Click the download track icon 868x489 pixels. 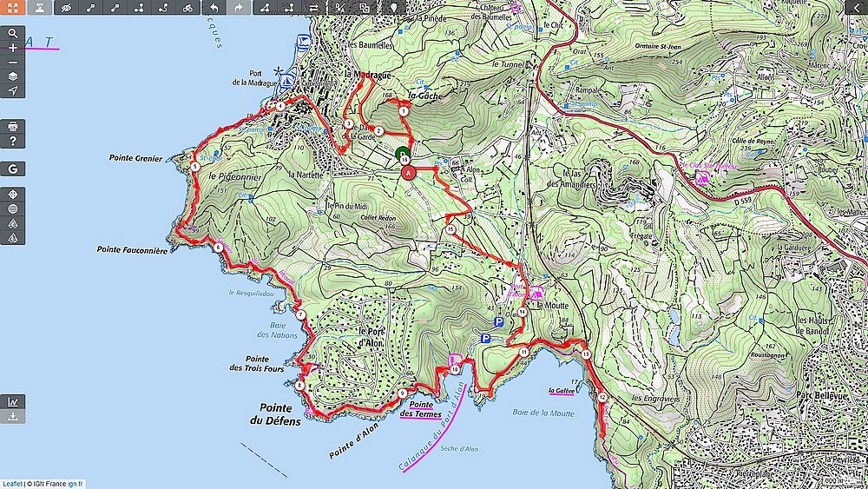point(13,416)
